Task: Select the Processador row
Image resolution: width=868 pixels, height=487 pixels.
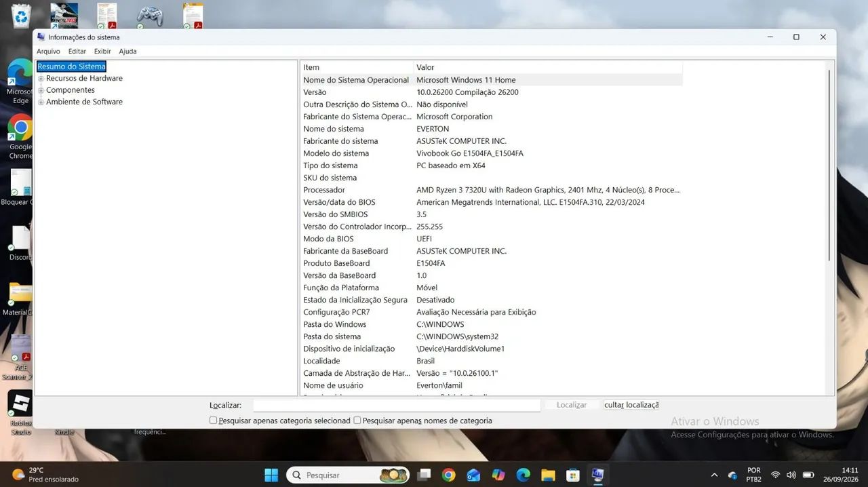Action: (x=492, y=190)
